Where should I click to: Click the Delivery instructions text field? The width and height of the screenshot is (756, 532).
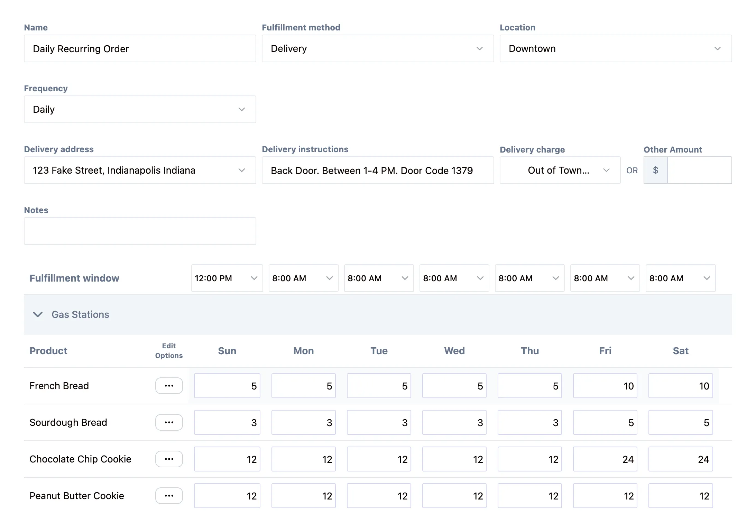coord(377,170)
